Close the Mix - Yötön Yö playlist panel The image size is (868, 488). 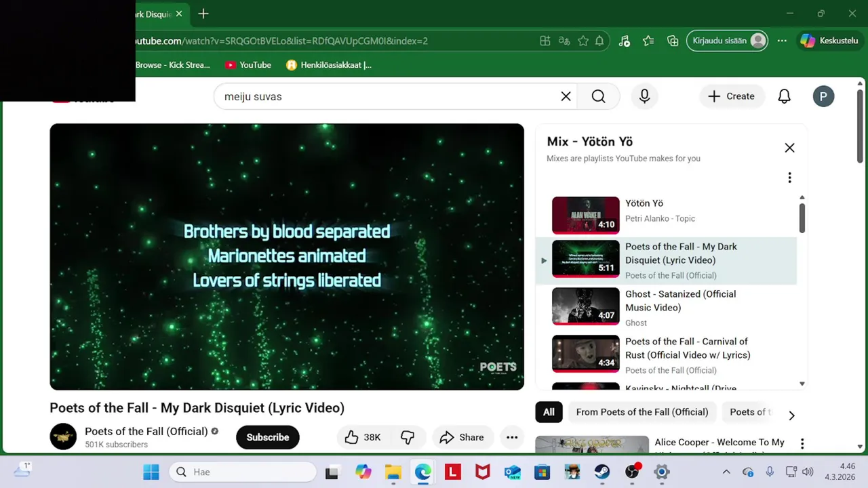[x=789, y=148]
